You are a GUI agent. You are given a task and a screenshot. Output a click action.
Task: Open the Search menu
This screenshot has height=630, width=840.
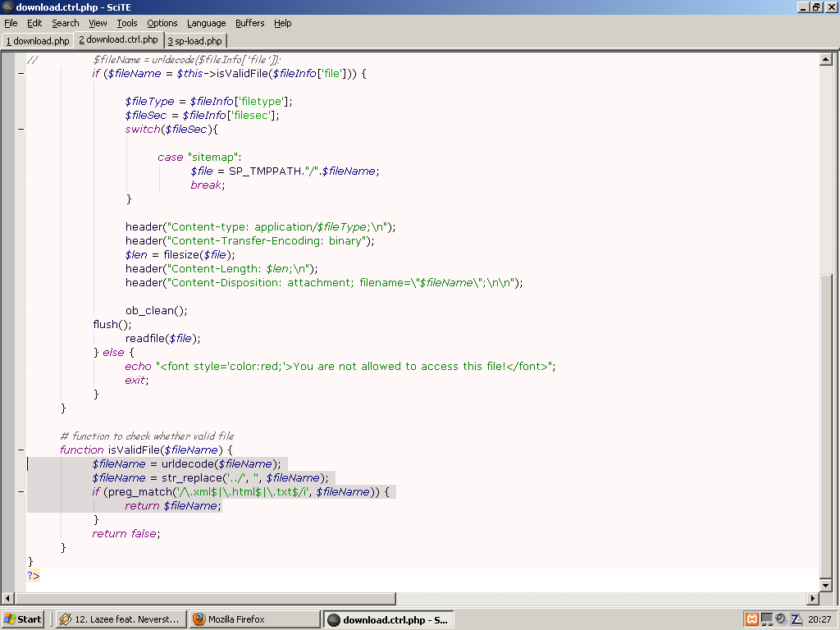pos(66,23)
